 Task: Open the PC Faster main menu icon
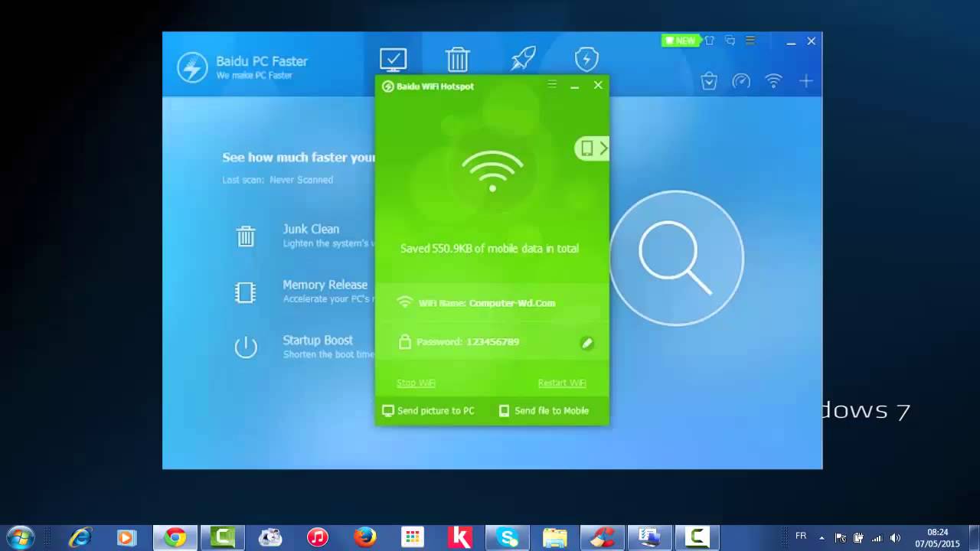[x=750, y=41]
